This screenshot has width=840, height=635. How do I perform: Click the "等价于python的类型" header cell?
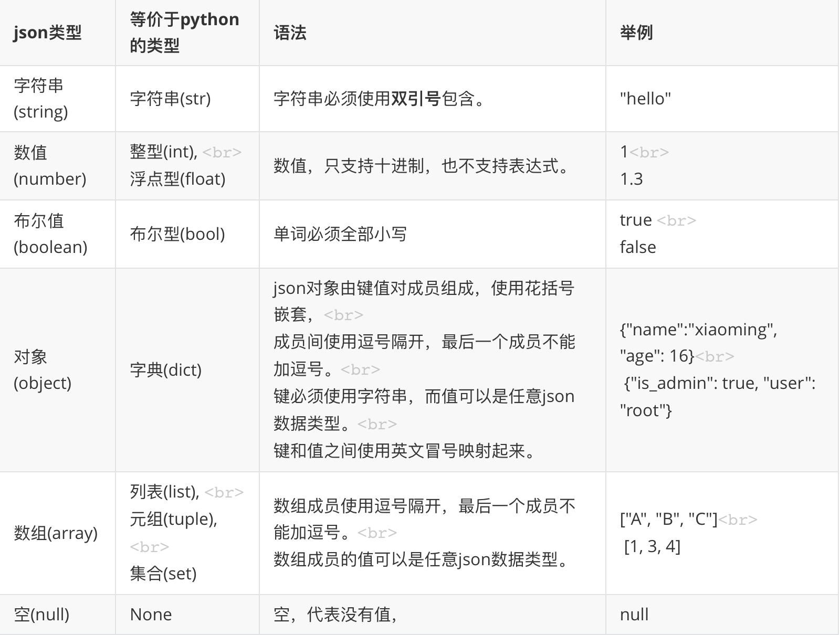coord(184,33)
